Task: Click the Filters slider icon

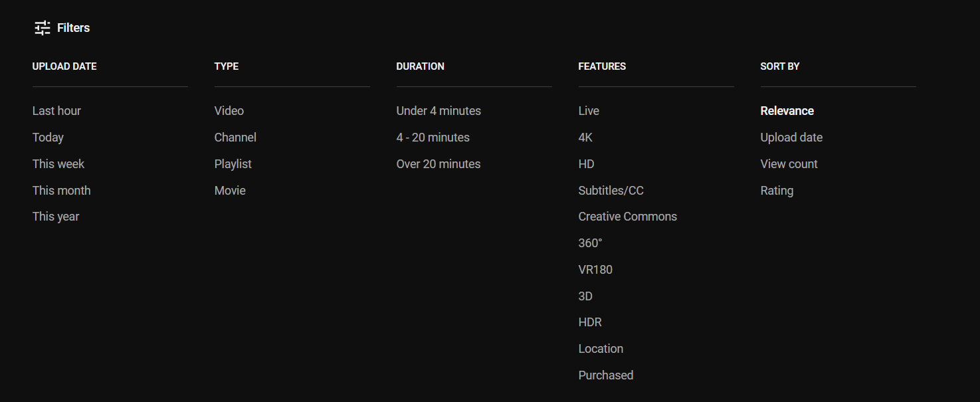Action: [43, 28]
